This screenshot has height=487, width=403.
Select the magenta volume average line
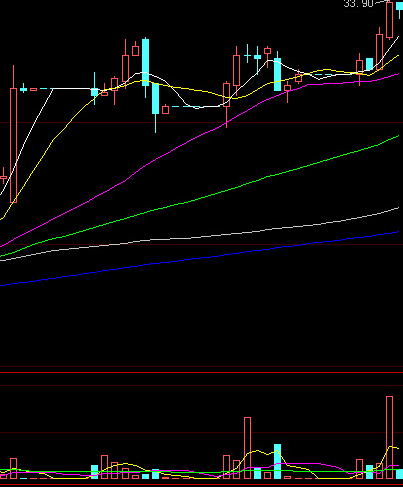tap(300, 464)
